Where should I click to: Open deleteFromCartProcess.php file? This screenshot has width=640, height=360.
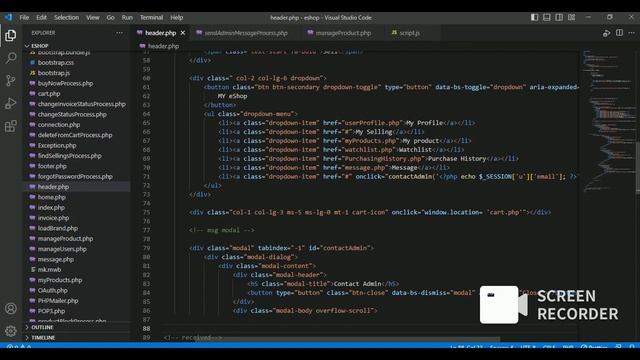click(75, 135)
